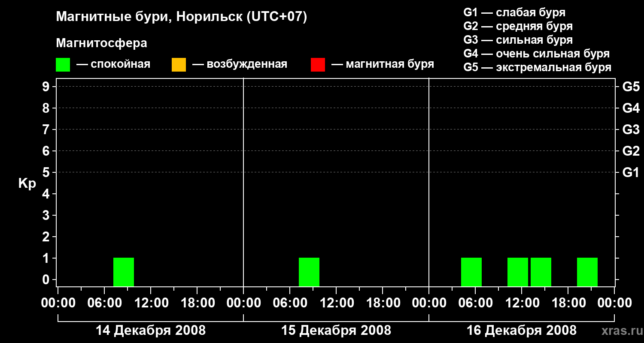Click the '15 Декабря 2008' date label

pos(336,331)
